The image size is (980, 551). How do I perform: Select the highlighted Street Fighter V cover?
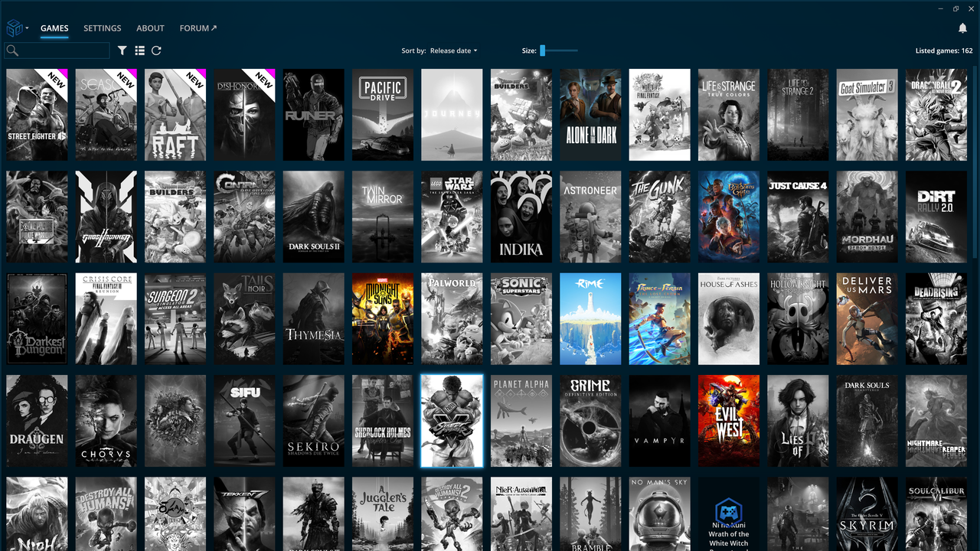[452, 421]
